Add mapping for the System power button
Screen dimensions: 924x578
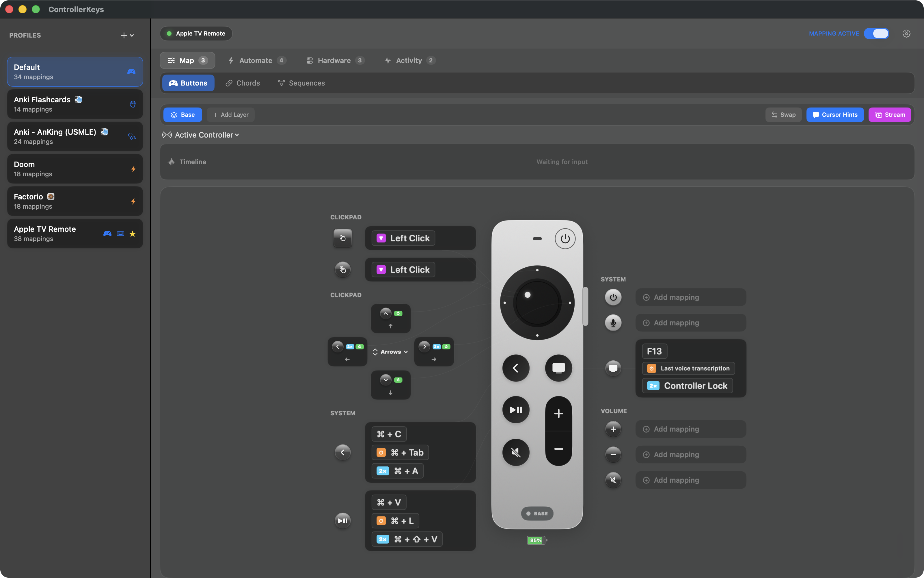point(691,297)
